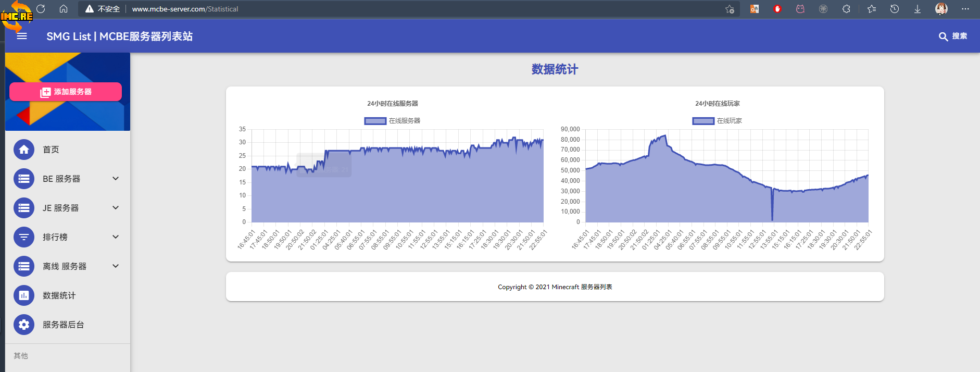Click the search magnifier icon

point(943,36)
